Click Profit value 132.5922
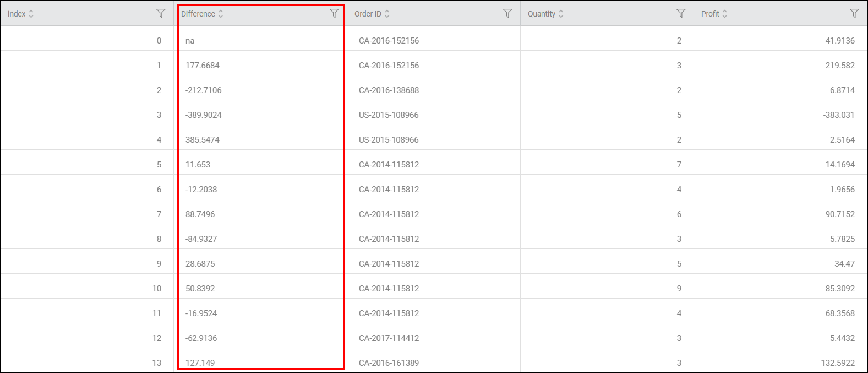Viewport: 868px width, 373px height. tap(838, 363)
